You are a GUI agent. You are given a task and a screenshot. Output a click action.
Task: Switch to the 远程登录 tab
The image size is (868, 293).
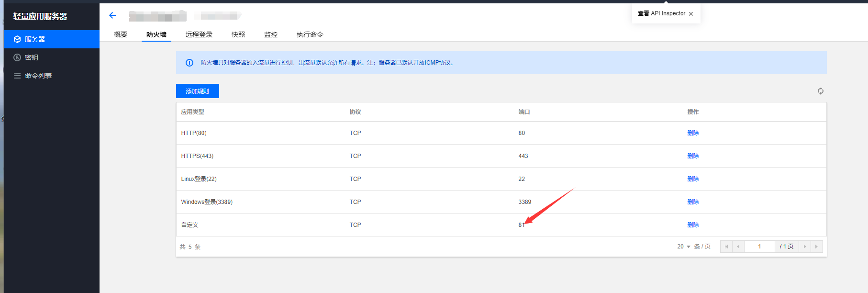[x=199, y=34]
